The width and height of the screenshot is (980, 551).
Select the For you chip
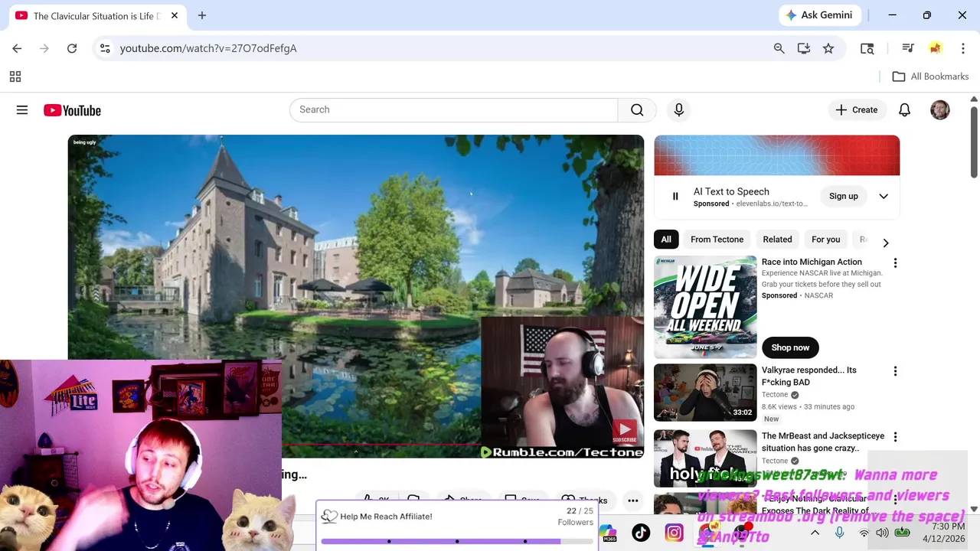click(x=825, y=240)
